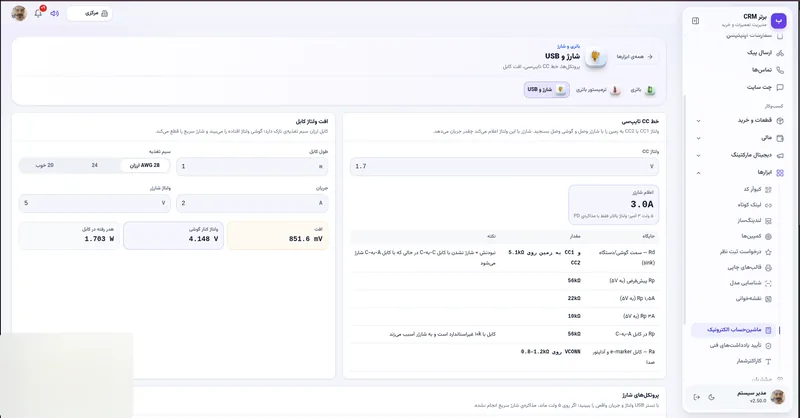Image resolution: width=800 pixels, height=418 pixels.
Task: Click the phone icon beside تماس‌ها
Action: [x=780, y=70]
